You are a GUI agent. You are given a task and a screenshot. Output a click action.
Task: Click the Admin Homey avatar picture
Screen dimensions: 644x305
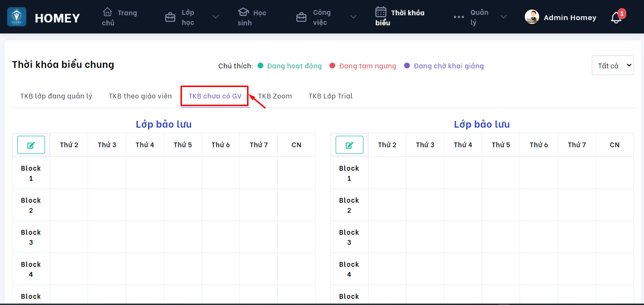tap(531, 17)
